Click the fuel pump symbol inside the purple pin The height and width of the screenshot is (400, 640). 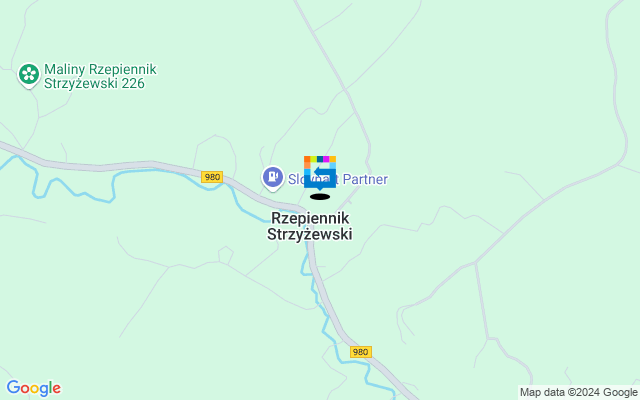point(273,176)
